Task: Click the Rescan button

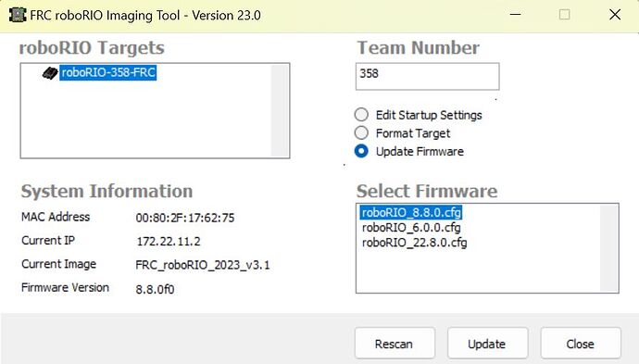Action: pos(395,344)
